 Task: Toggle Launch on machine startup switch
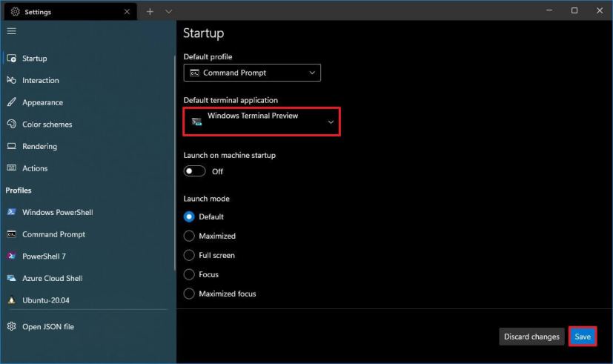tap(194, 171)
